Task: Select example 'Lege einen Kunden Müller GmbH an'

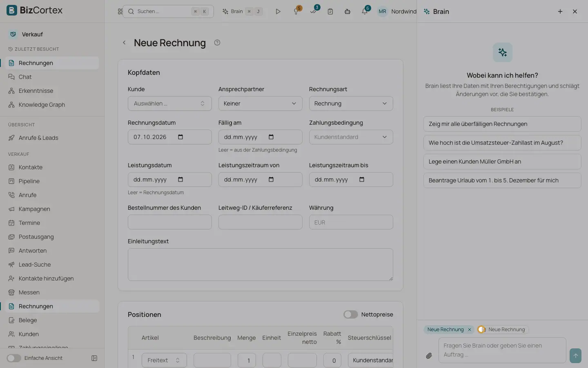Action: click(502, 162)
